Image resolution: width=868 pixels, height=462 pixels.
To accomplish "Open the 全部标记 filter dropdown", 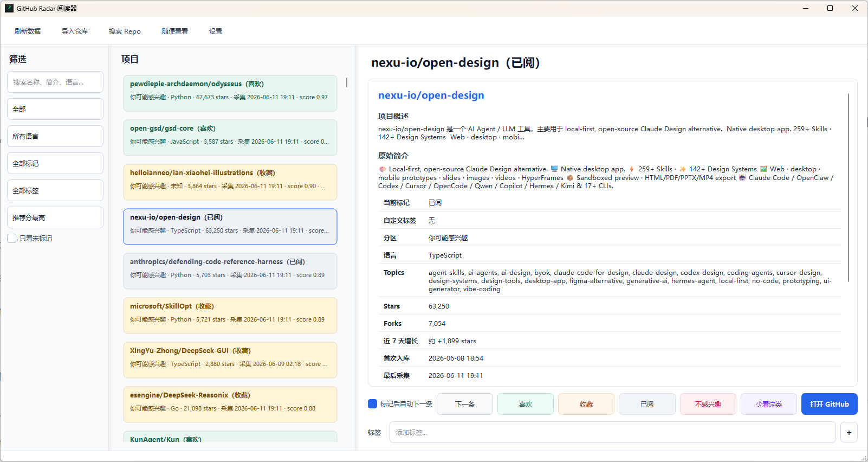I will pyautogui.click(x=55, y=163).
